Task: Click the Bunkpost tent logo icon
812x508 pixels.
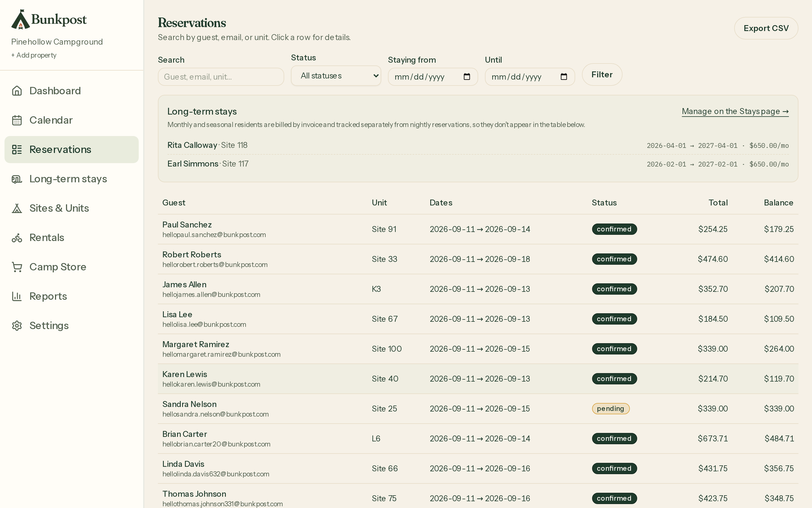Action: click(x=21, y=19)
